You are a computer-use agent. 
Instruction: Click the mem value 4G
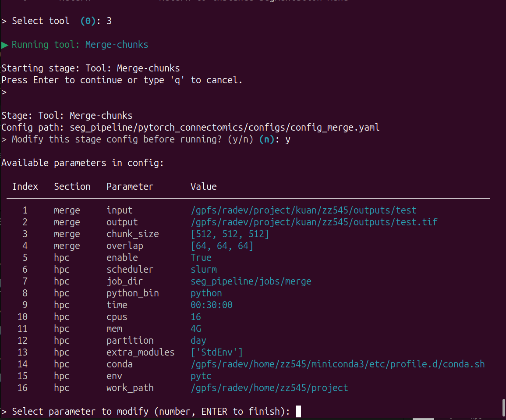point(195,329)
